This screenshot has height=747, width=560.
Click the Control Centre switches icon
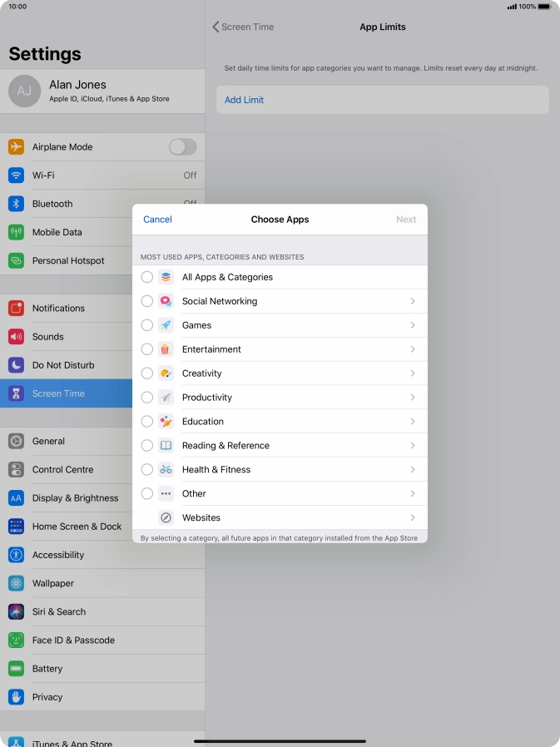16,469
